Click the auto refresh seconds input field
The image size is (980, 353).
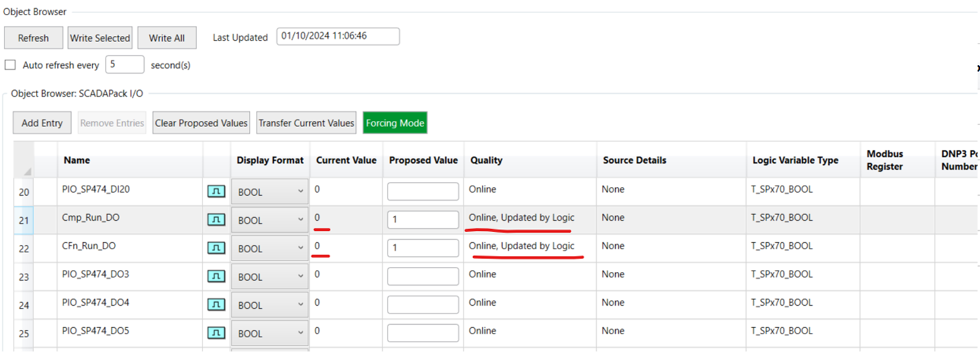(x=125, y=64)
